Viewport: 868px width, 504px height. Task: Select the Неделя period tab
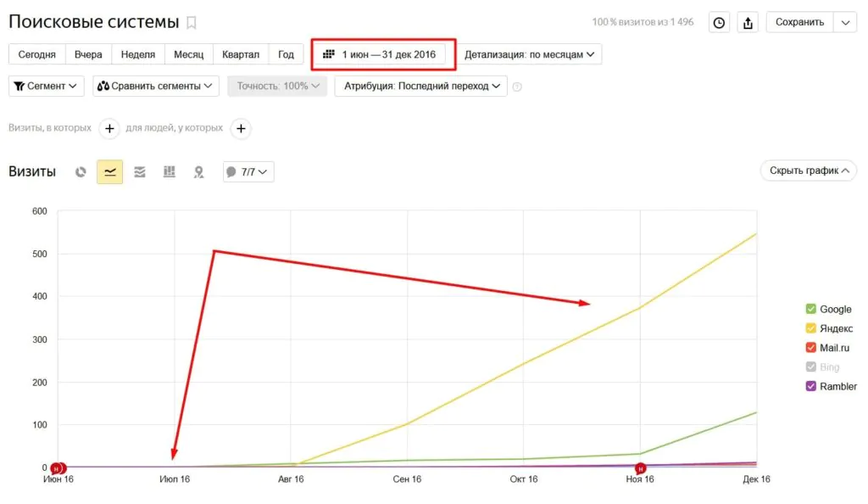click(x=138, y=54)
